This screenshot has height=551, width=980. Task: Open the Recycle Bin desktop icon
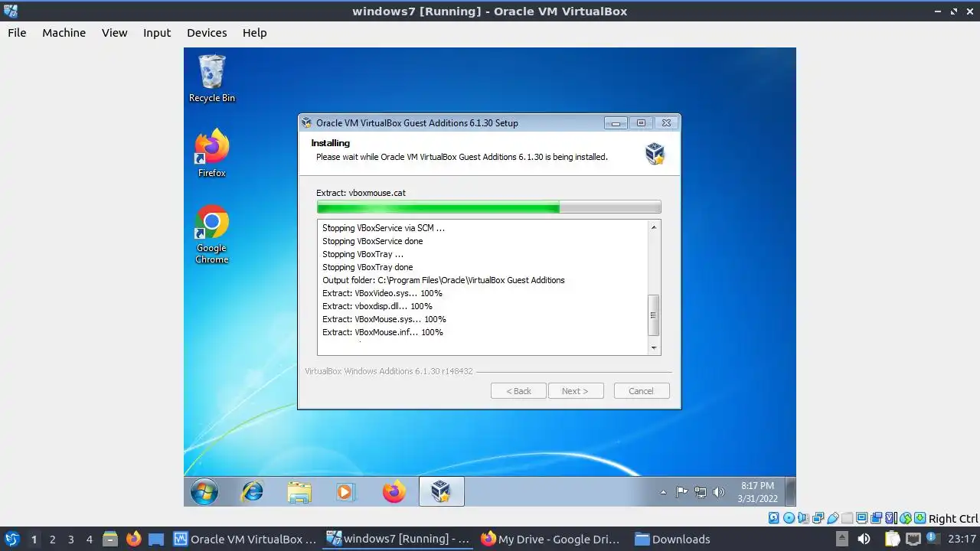tap(212, 78)
